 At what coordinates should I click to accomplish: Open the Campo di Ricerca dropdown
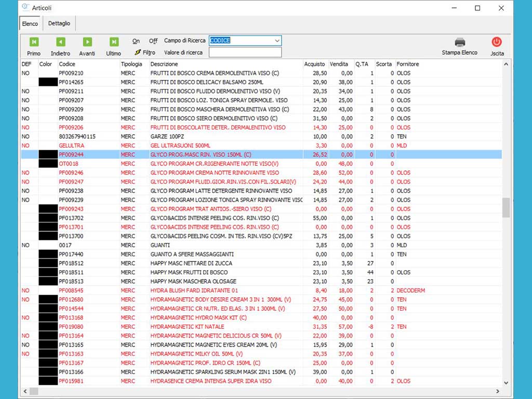[x=276, y=41]
